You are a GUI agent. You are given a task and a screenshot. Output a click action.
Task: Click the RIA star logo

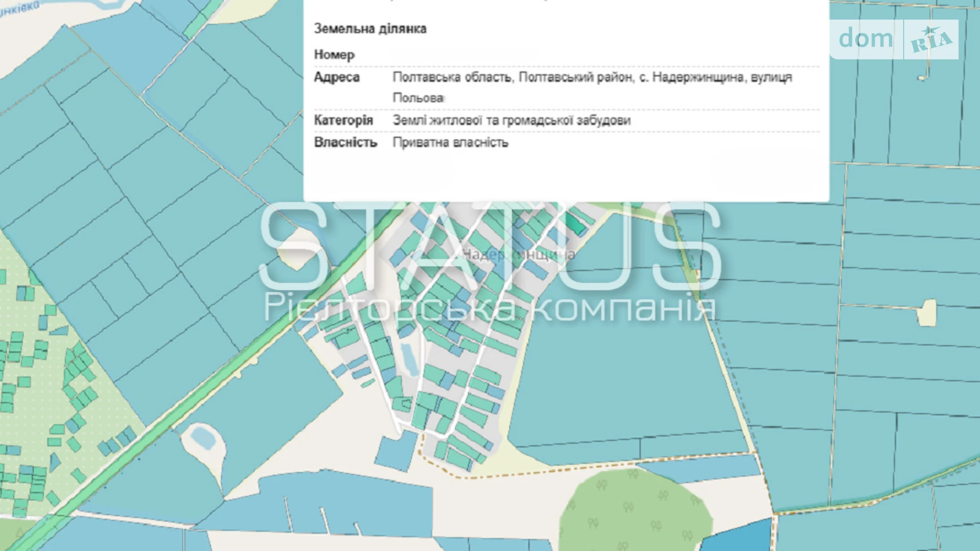[x=931, y=40]
